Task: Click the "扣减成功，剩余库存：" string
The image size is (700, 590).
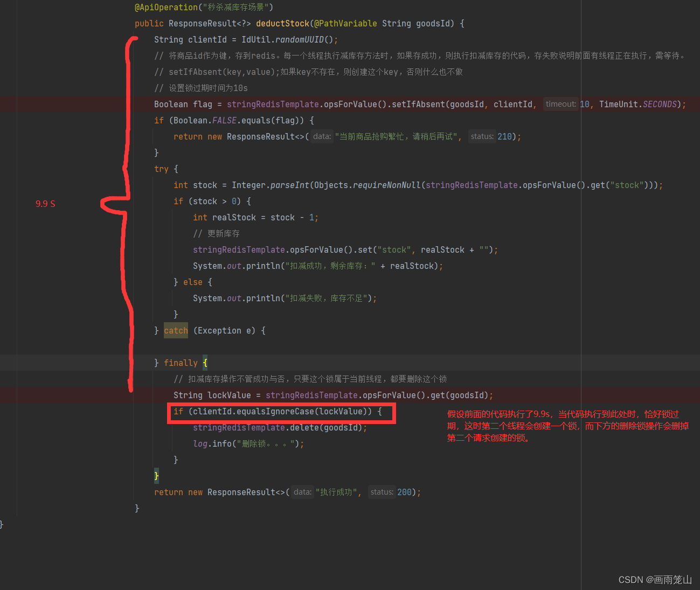Action: pyautogui.click(x=330, y=266)
